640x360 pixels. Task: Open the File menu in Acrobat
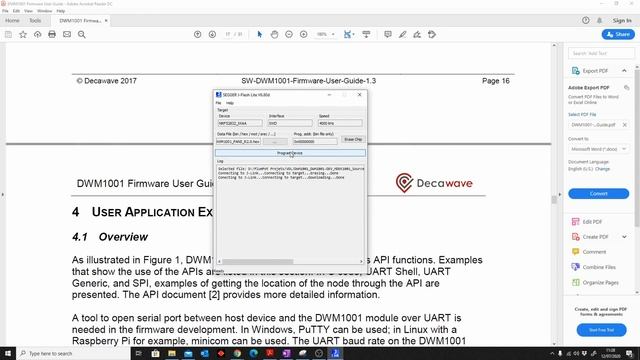click(x=5, y=11)
